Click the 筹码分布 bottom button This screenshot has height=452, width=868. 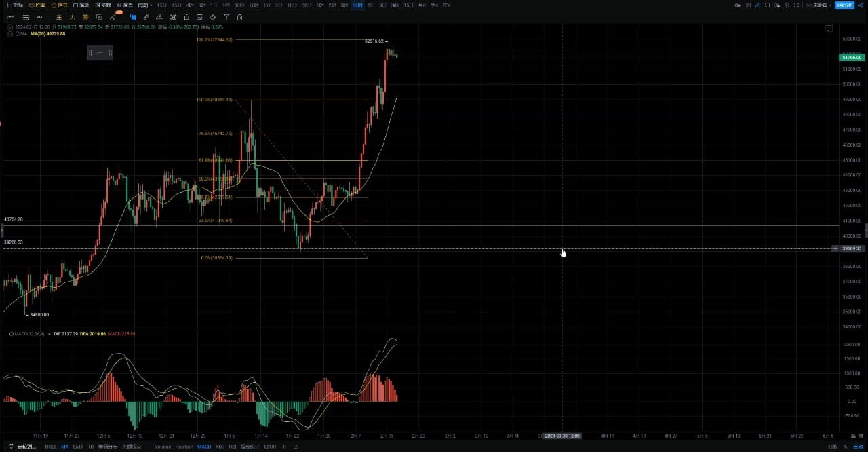[x=107, y=447]
